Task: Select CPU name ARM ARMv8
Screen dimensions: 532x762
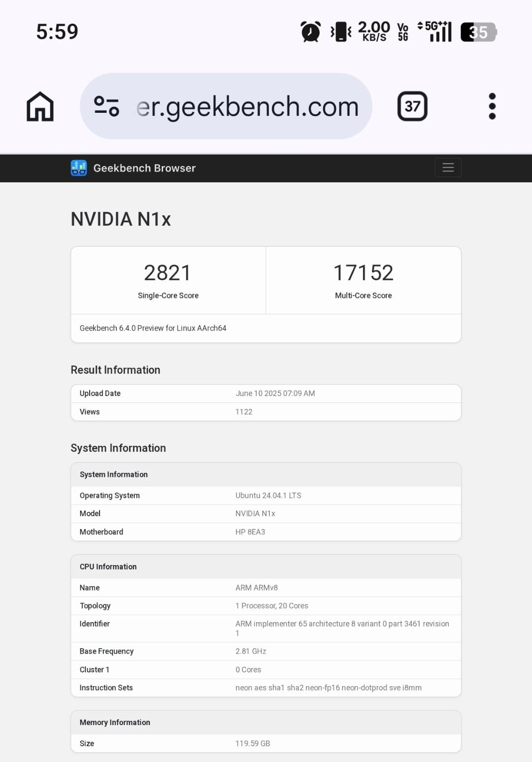Action: click(257, 588)
